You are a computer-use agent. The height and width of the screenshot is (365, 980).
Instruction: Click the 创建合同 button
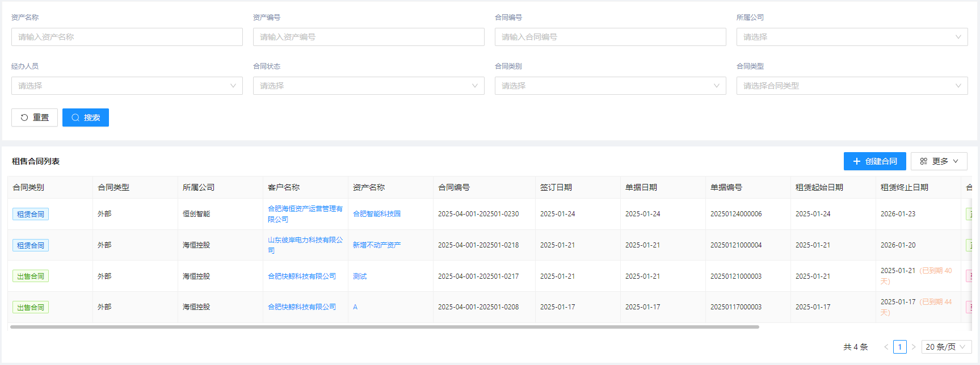coord(875,161)
